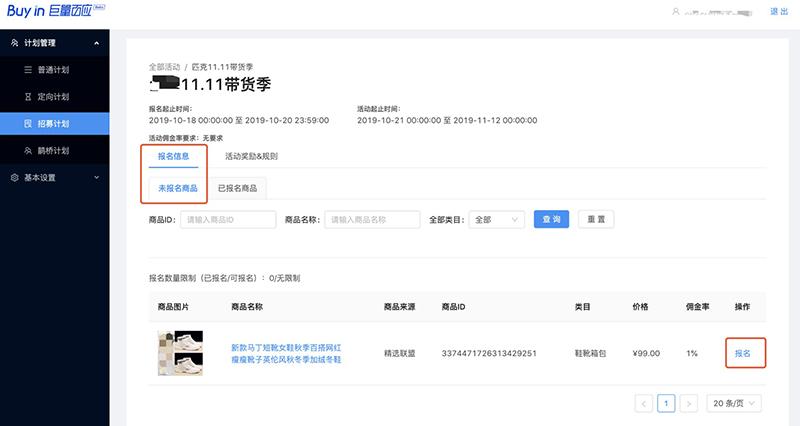The width and height of the screenshot is (800, 426).
Task: Select the 未报名商品 tab
Action: (x=178, y=187)
